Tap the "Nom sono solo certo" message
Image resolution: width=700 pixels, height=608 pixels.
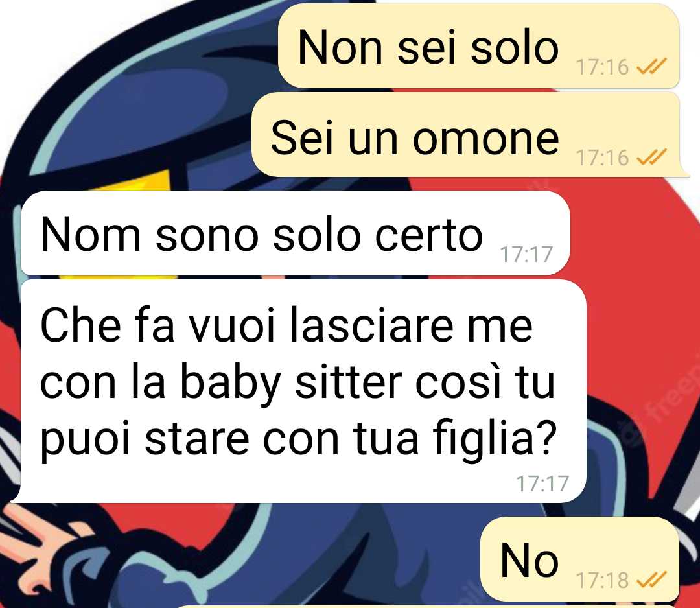click(x=295, y=233)
